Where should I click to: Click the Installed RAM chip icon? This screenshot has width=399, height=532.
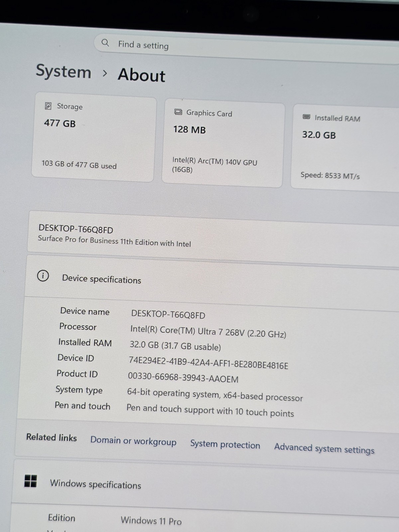pos(306,117)
